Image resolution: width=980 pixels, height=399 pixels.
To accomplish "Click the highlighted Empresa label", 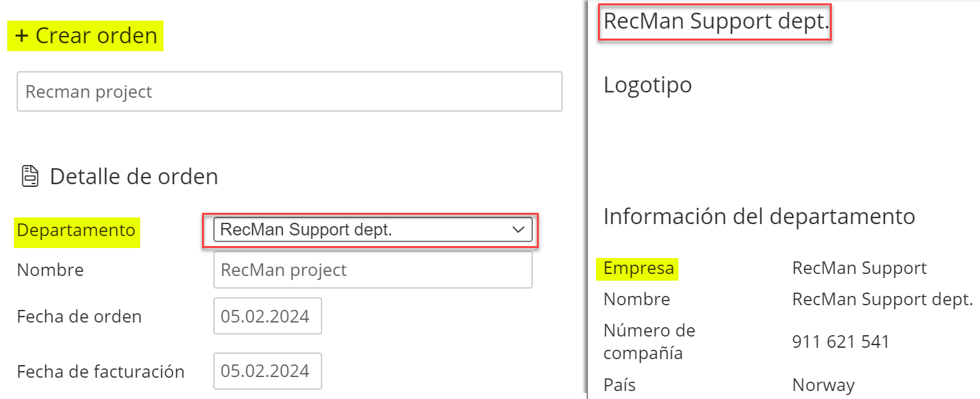I will tap(638, 269).
